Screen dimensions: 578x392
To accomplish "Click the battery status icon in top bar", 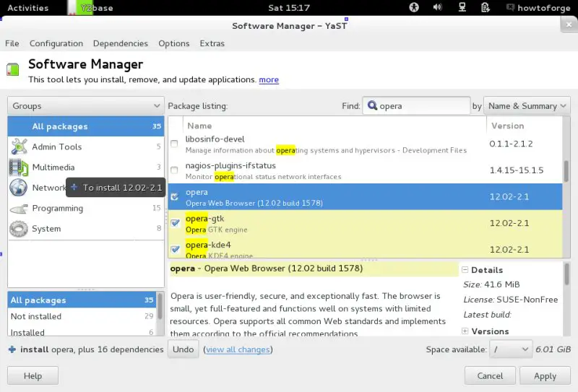I will tap(486, 7).
